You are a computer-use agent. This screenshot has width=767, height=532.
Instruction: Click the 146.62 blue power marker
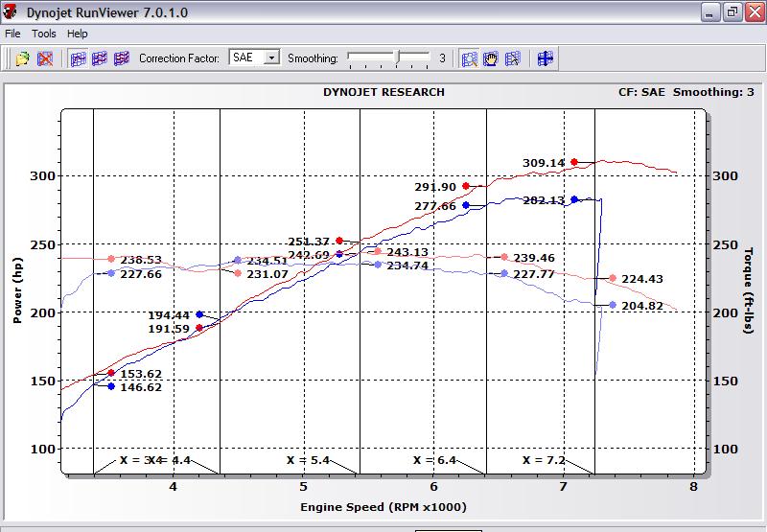coord(111,386)
